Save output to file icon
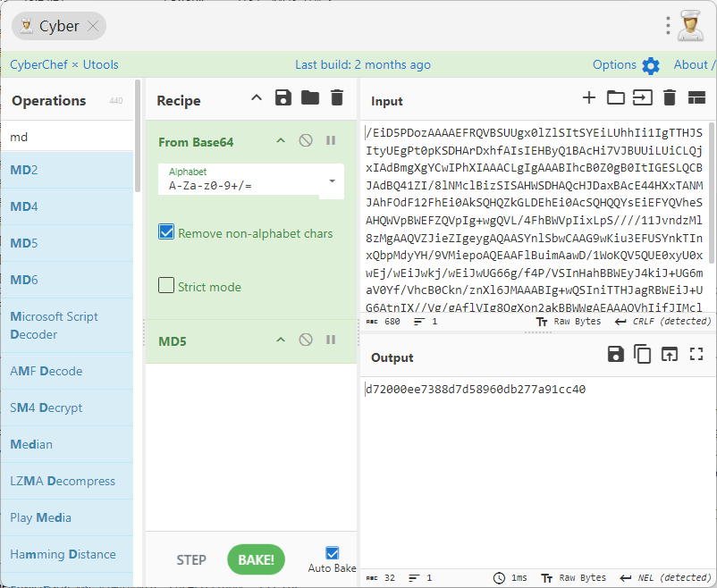 click(616, 355)
